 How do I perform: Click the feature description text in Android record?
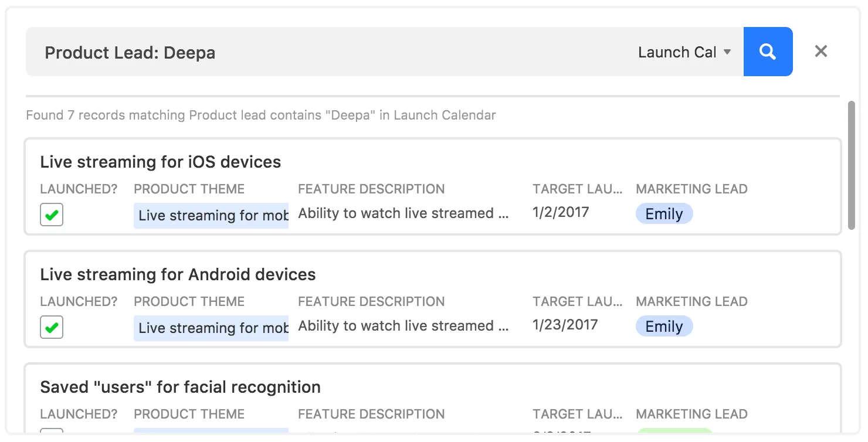pyautogui.click(x=403, y=326)
